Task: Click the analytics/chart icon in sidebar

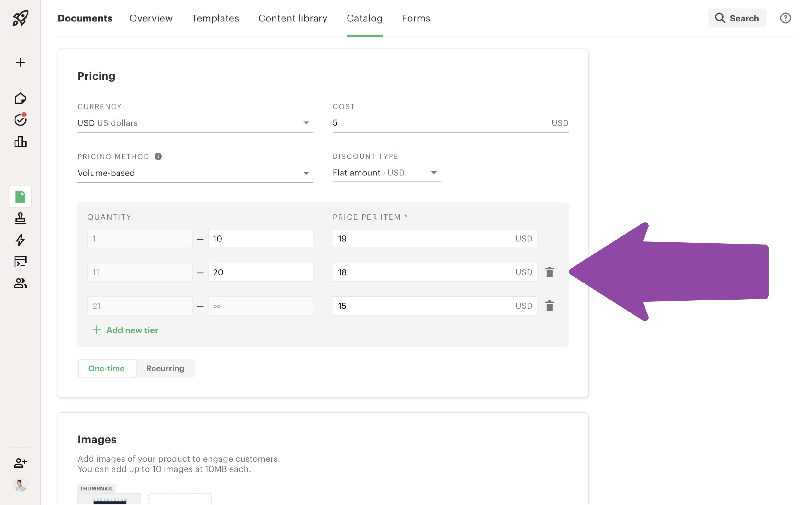Action: [x=20, y=141]
